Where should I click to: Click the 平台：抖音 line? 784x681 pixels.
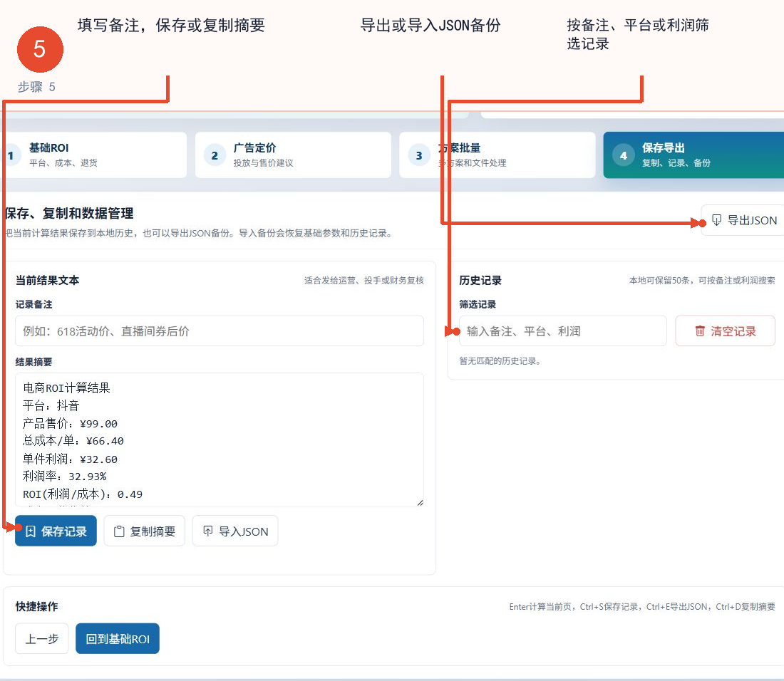tap(51, 405)
